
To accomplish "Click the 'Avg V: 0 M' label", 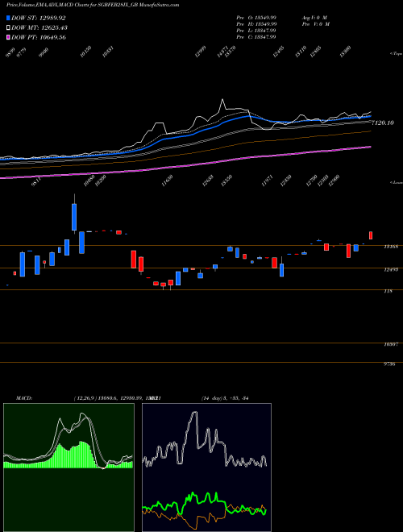I will tap(315, 17).
